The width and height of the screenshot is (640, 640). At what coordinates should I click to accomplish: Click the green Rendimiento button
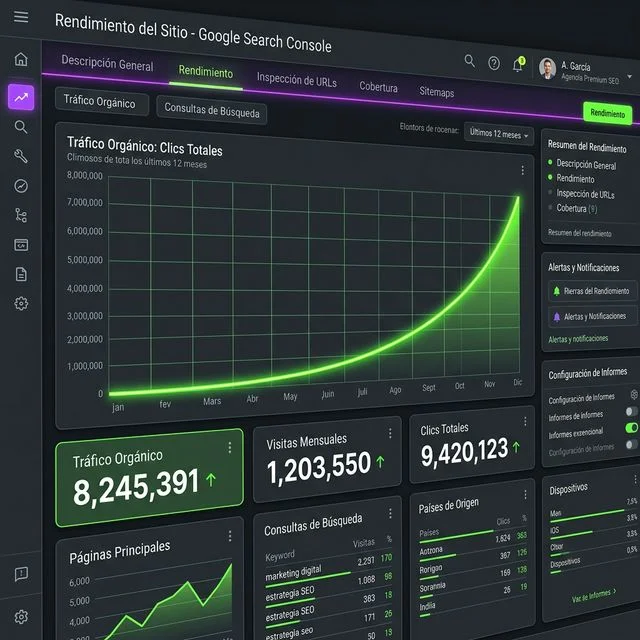click(x=608, y=113)
